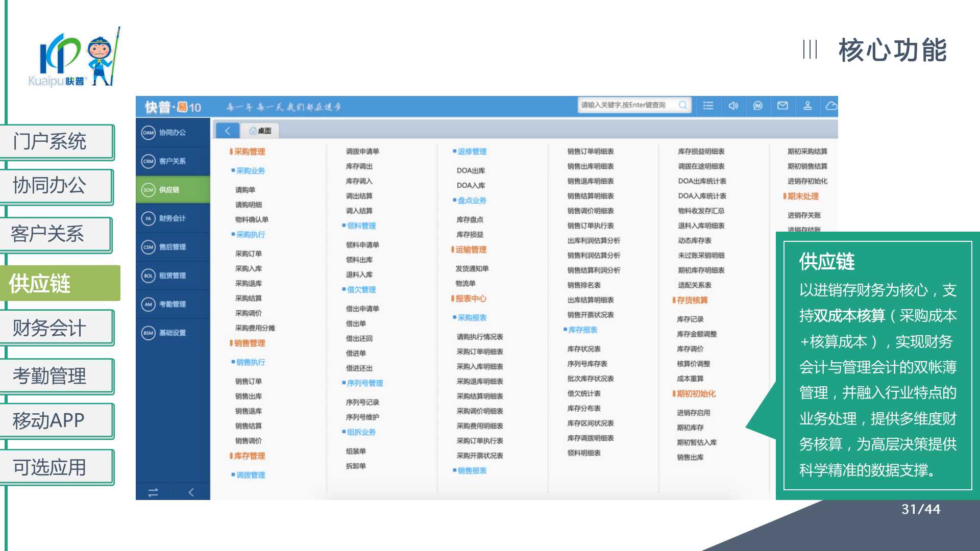Open the mail envelope icon
The height and width of the screenshot is (551, 980).
point(782,106)
